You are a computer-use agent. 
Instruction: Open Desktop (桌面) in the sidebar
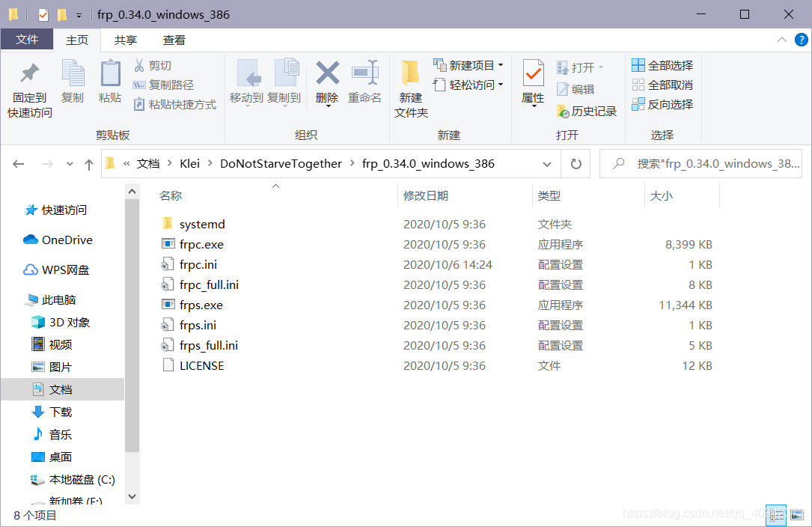click(x=52, y=457)
